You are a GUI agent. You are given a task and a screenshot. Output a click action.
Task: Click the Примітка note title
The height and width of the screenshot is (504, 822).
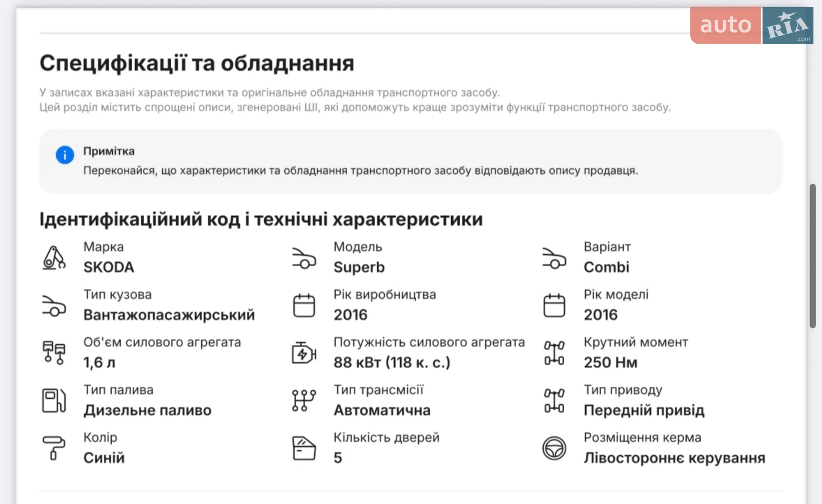tap(109, 151)
